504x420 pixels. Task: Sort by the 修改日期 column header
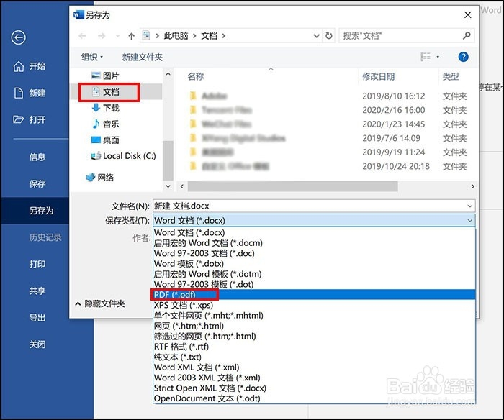378,76
